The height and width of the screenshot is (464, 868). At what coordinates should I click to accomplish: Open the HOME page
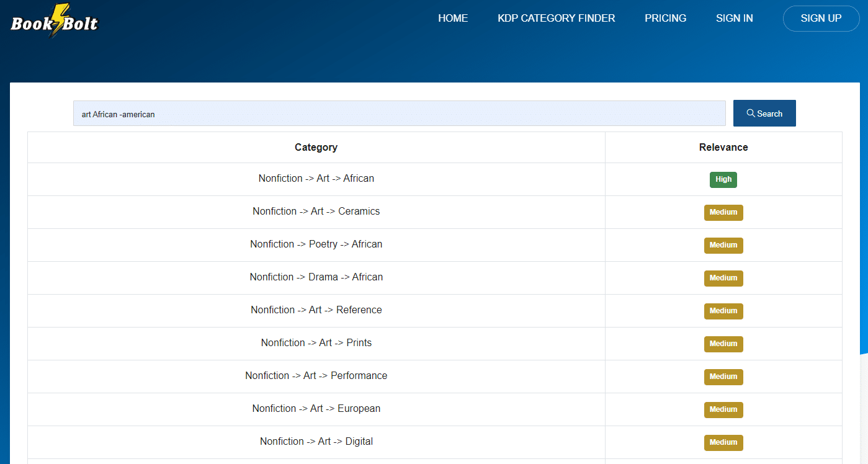point(453,18)
